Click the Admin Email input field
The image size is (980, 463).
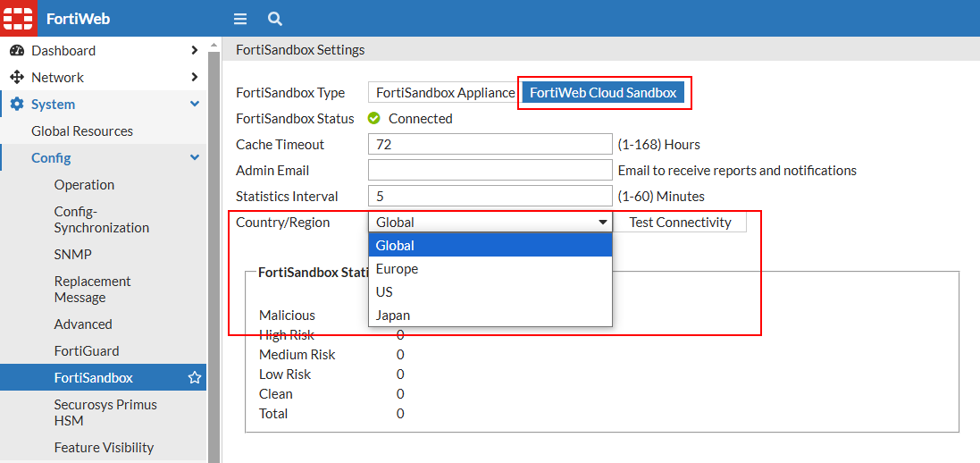pyautogui.click(x=490, y=171)
